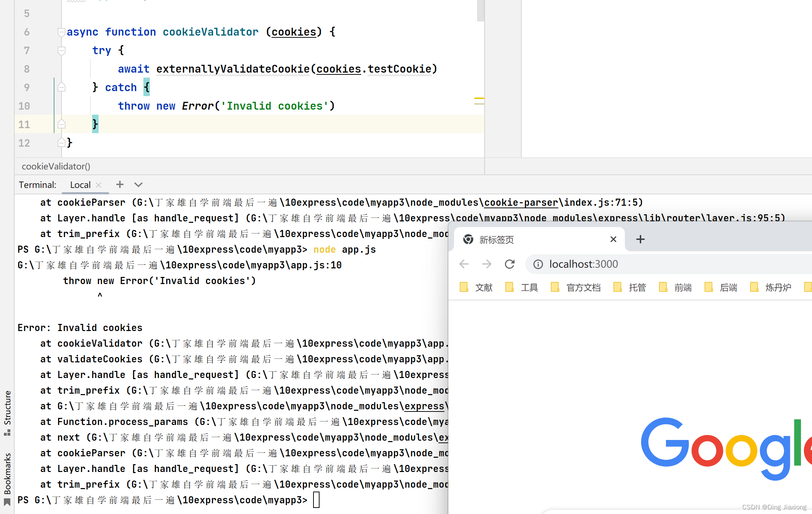Close the Local terminal tab
This screenshot has width=812, height=514.
point(99,185)
